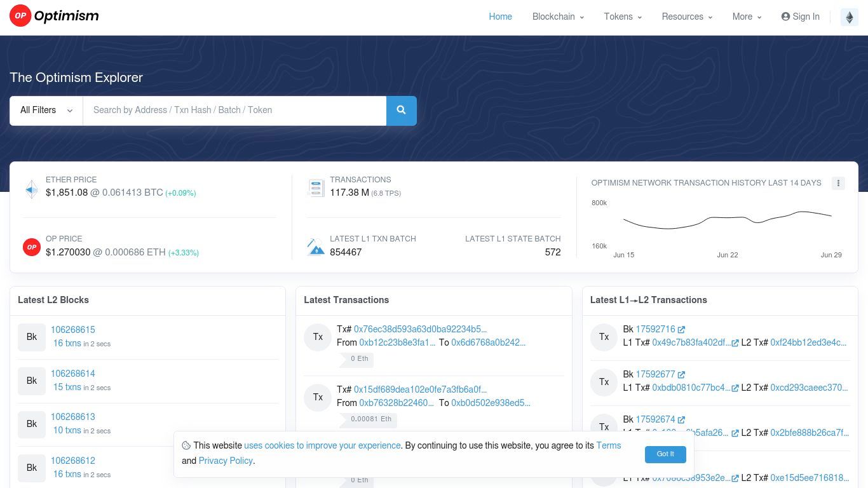Click Tx icon beside hash 0x76ec38d593a63d0ba92234b5
This screenshot has height=488, width=868.
tap(318, 337)
